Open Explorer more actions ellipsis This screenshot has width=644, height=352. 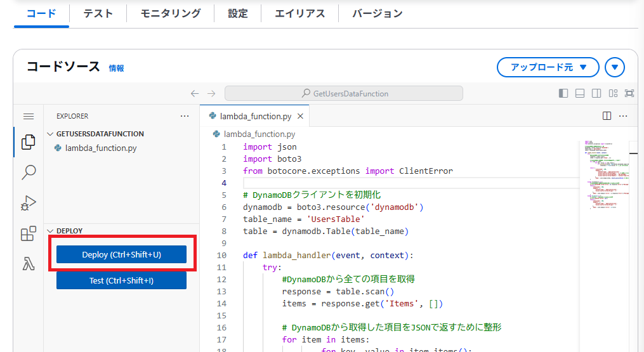pos(185,116)
